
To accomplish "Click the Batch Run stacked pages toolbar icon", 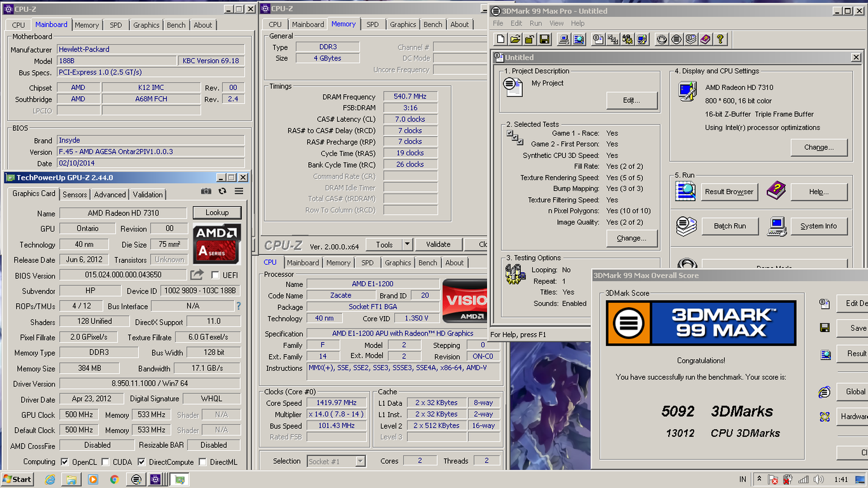I will point(691,39).
